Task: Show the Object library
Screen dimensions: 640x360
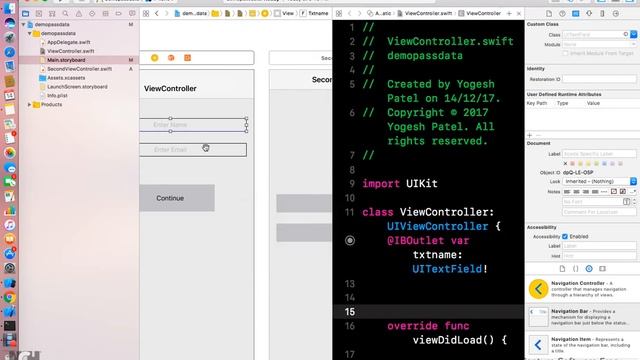Action: pyautogui.click(x=589, y=269)
